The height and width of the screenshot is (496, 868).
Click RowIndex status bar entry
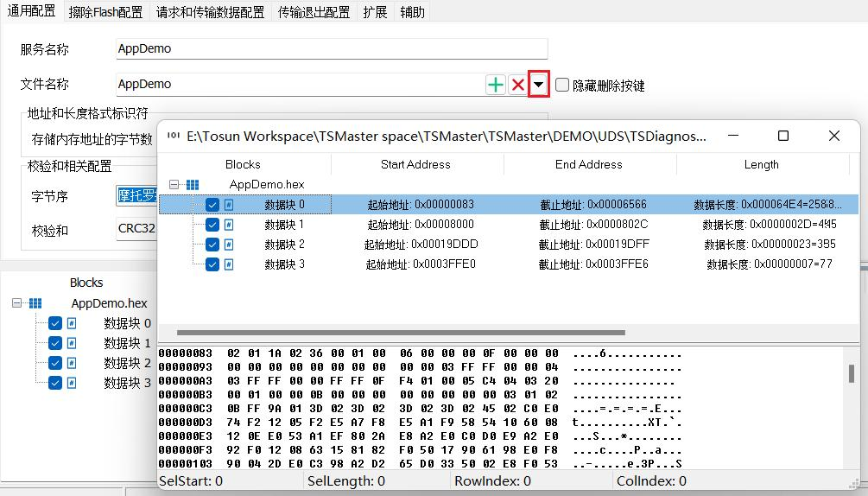492,481
